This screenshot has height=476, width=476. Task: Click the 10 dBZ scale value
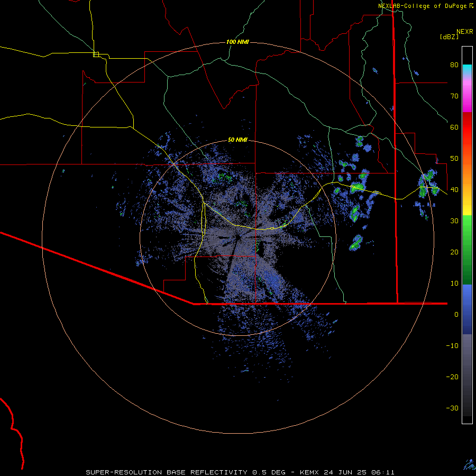click(454, 283)
